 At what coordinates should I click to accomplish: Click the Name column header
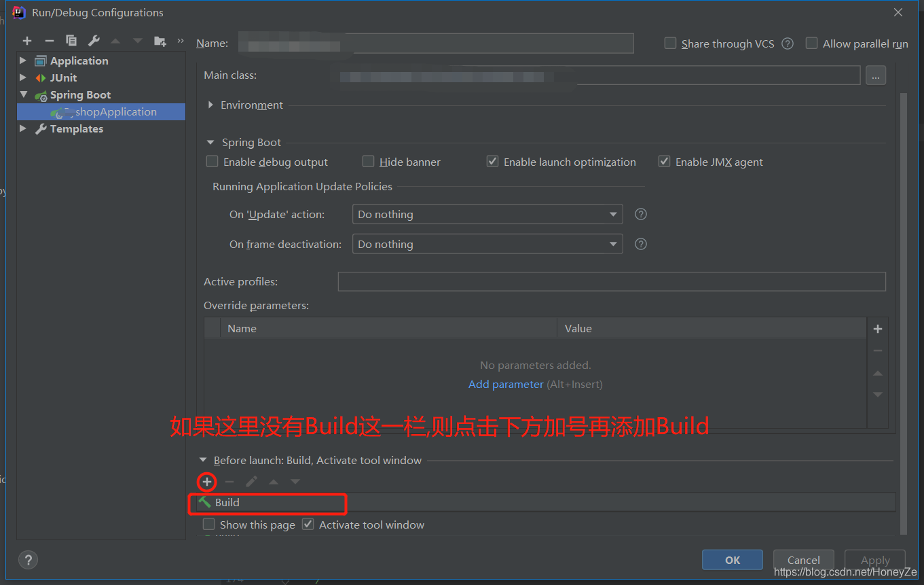coord(388,328)
